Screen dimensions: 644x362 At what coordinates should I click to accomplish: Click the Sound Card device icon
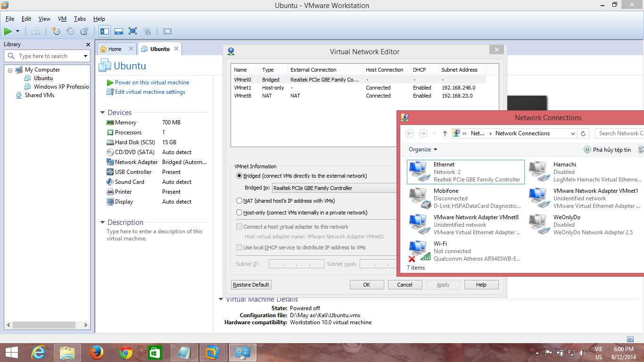[110, 182]
